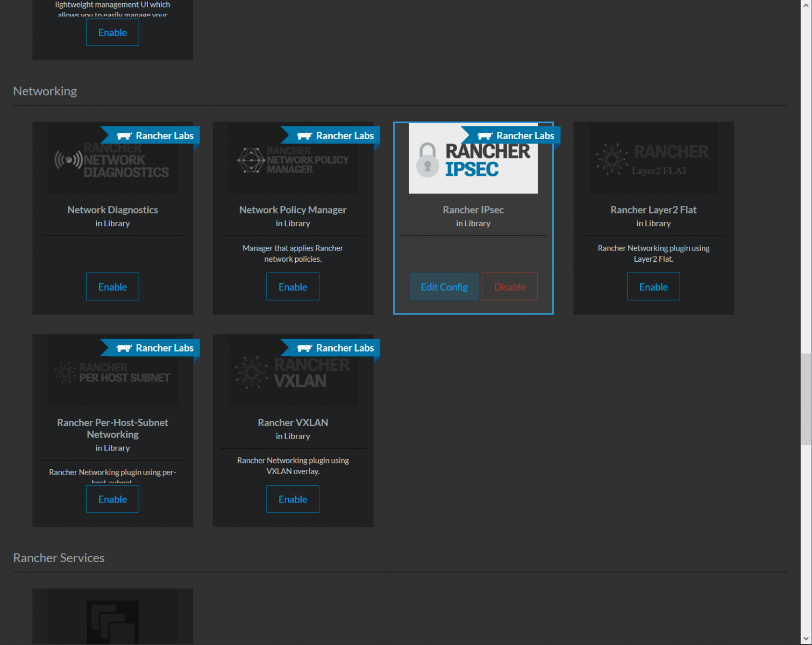Open the Rancher VXLAN logo thumbnail

click(293, 371)
